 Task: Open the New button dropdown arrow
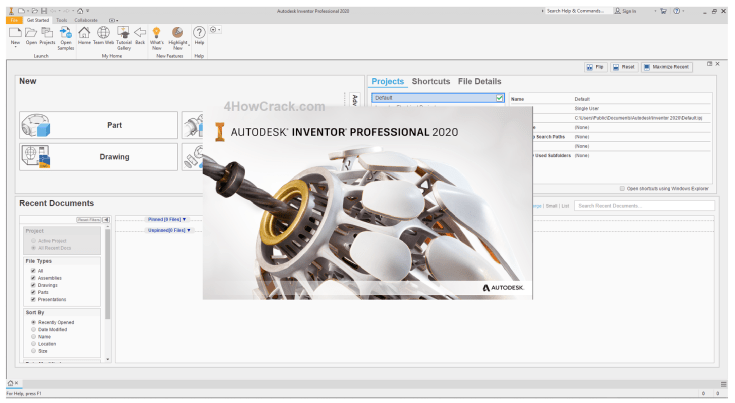[x=15, y=47]
